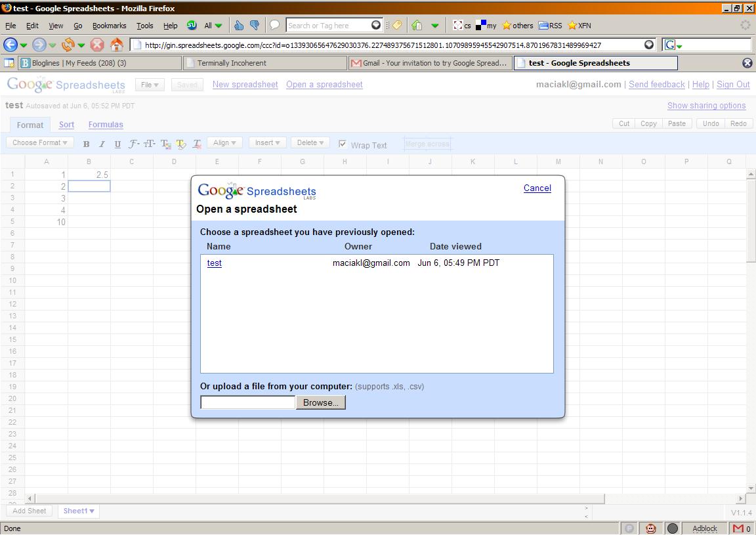This screenshot has width=756, height=535.
Task: Open the Firefox Tools menu
Action: pyautogui.click(x=144, y=26)
